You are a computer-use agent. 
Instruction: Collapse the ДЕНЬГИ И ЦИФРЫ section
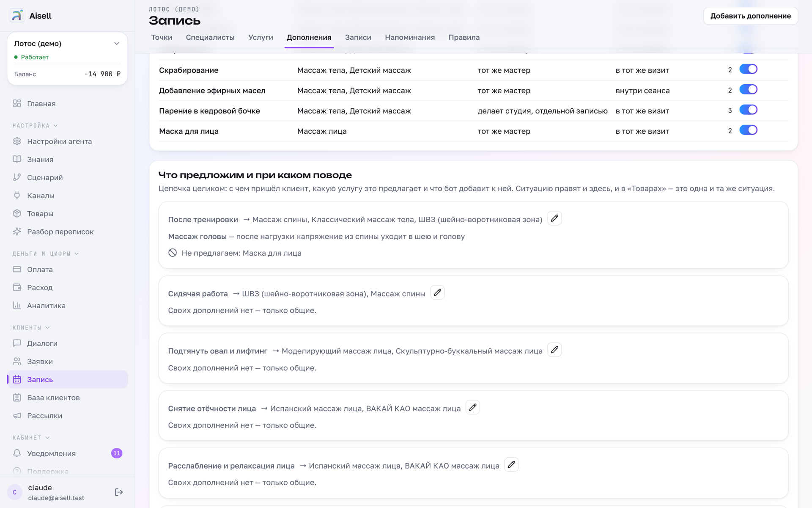pyautogui.click(x=46, y=254)
